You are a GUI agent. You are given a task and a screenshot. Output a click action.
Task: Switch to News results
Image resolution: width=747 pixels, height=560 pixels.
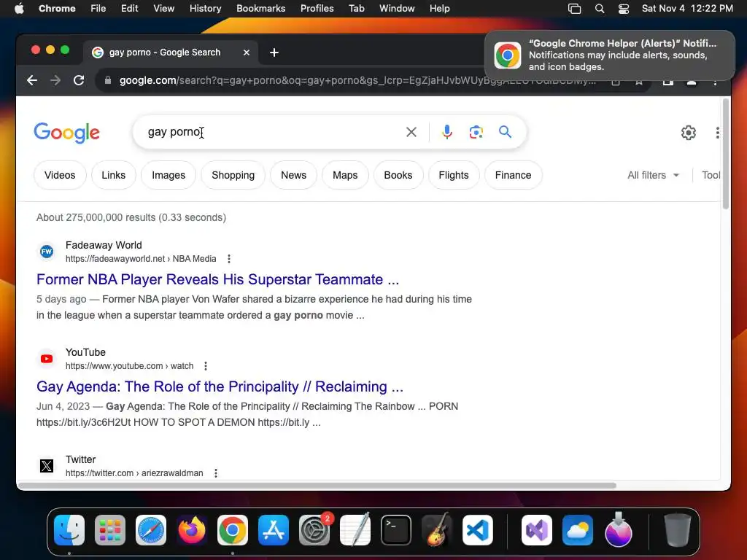[293, 175]
